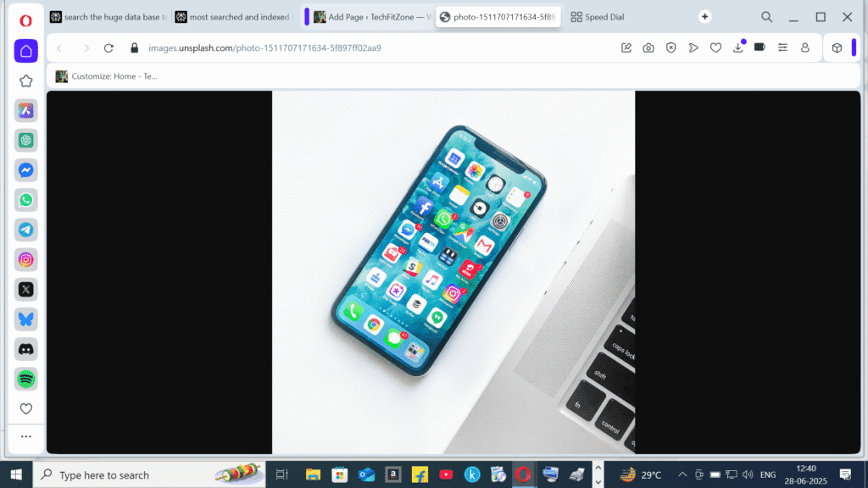Switch to the Speed Dial tab
Image resolution: width=868 pixels, height=488 pixels.
tap(598, 17)
